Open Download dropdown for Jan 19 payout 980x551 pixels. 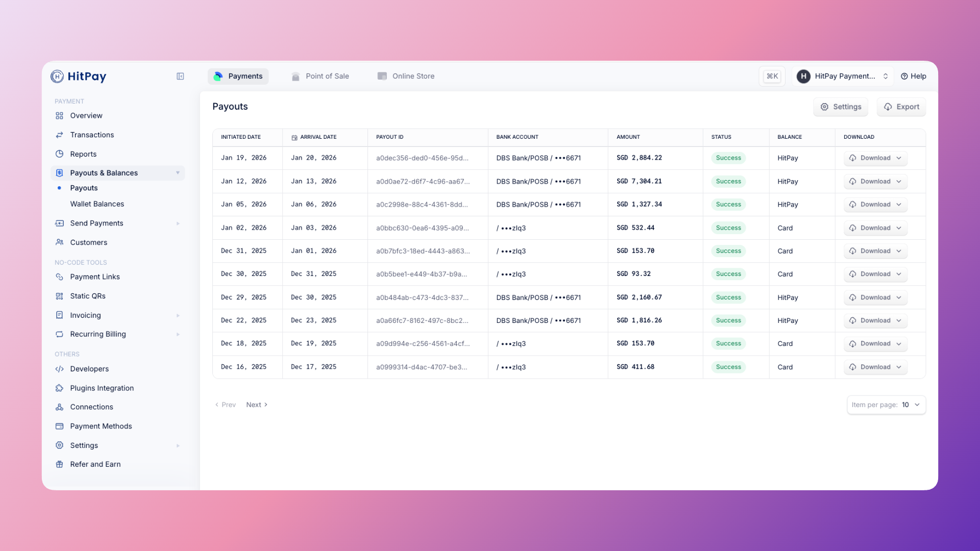(x=875, y=158)
